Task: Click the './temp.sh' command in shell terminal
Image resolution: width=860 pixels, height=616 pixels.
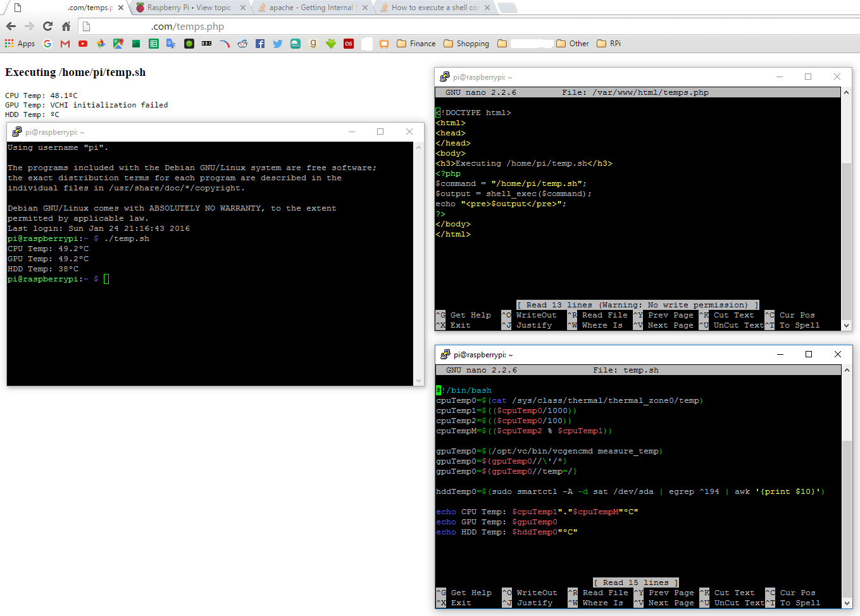Action: tap(127, 238)
